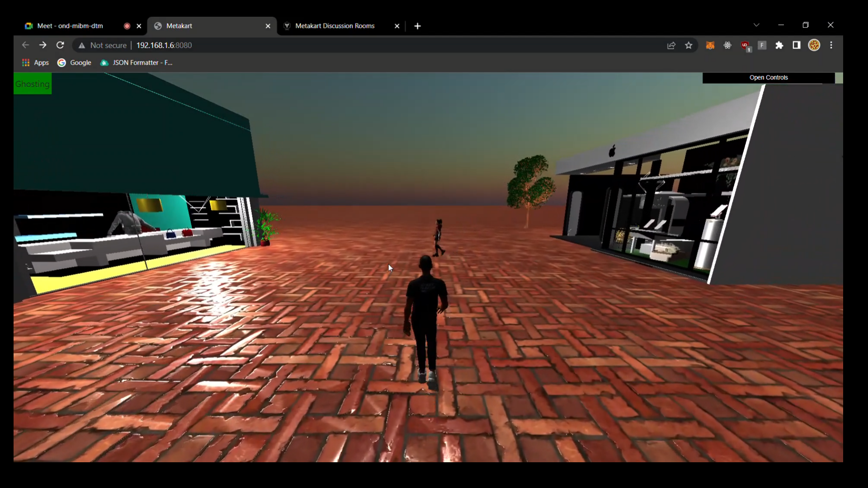Screen dimensions: 868x488
Task: Open the Chrome three-dot menu
Action: coord(831,45)
